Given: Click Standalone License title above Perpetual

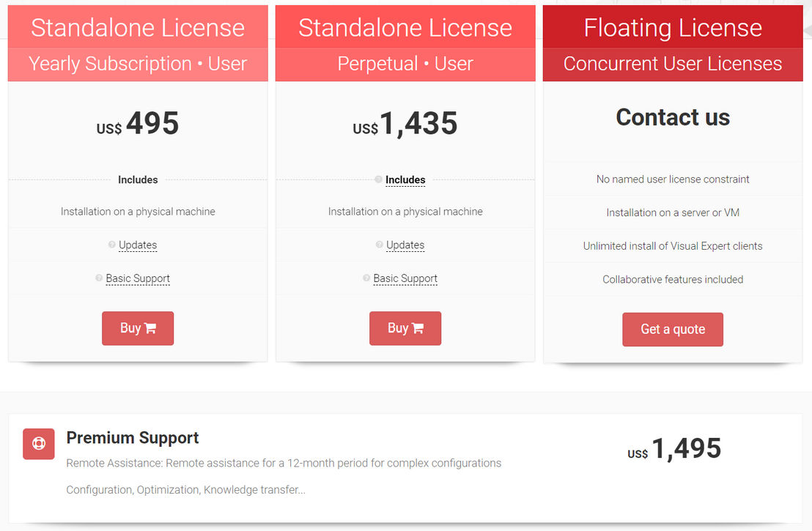Looking at the screenshot, I should 405,27.
